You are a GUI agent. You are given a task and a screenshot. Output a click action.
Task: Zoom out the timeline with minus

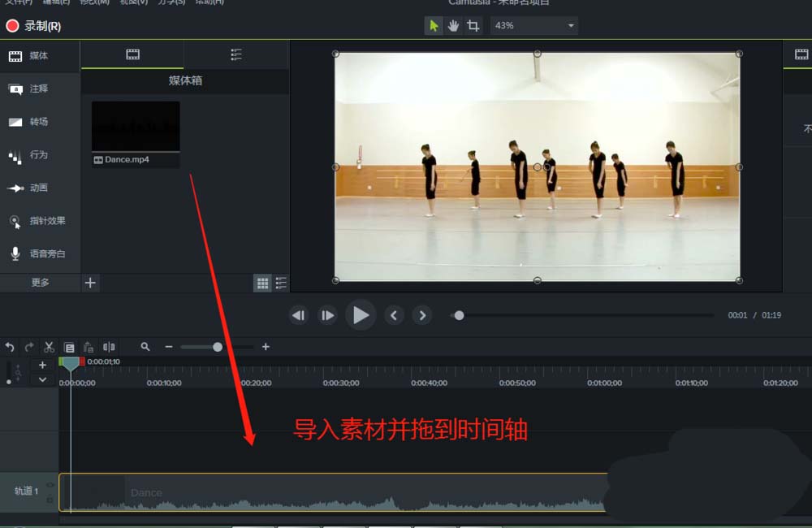point(169,347)
